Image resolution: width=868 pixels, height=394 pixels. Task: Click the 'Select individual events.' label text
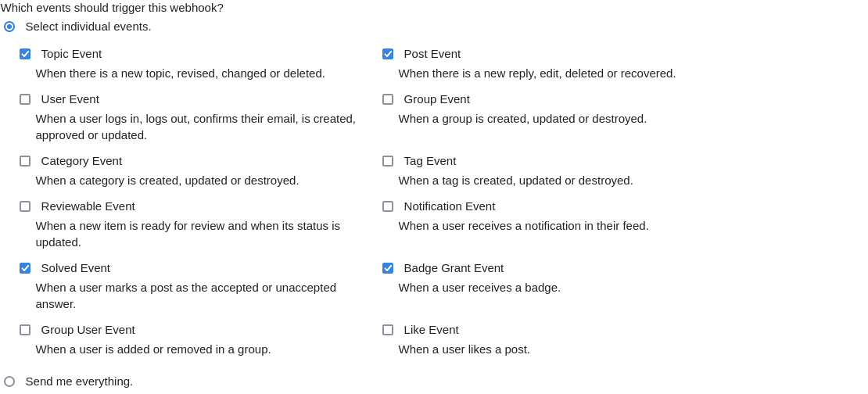click(88, 27)
